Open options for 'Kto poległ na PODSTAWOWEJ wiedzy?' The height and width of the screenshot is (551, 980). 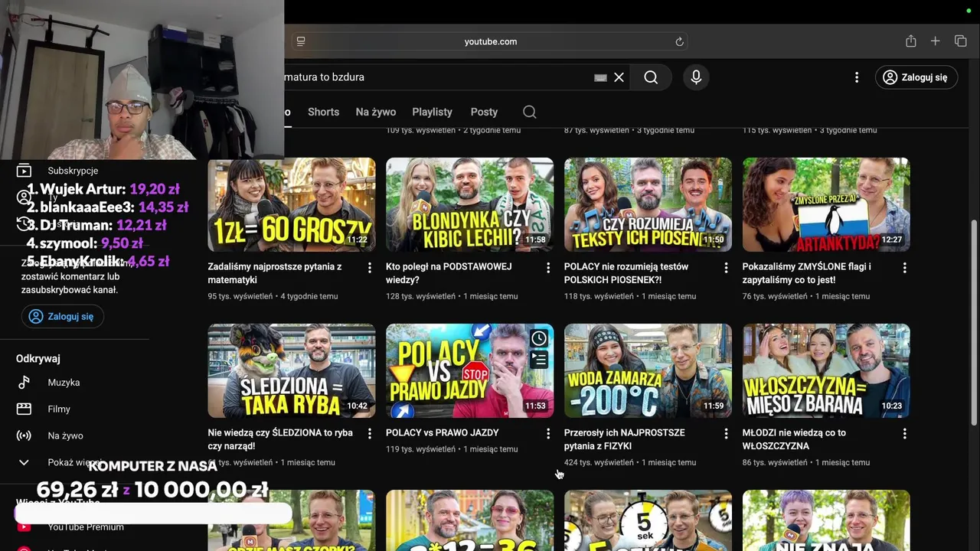[x=547, y=267]
